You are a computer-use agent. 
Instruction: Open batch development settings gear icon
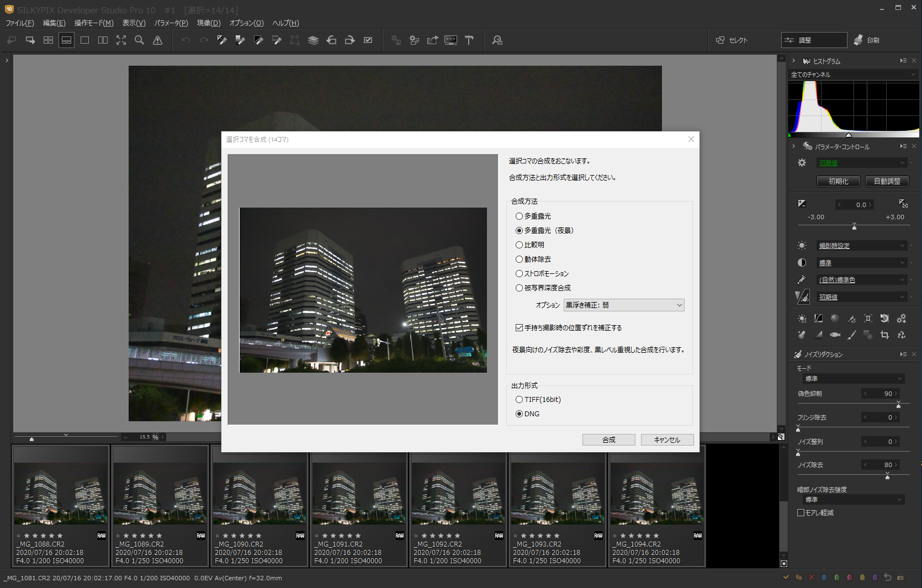414,40
